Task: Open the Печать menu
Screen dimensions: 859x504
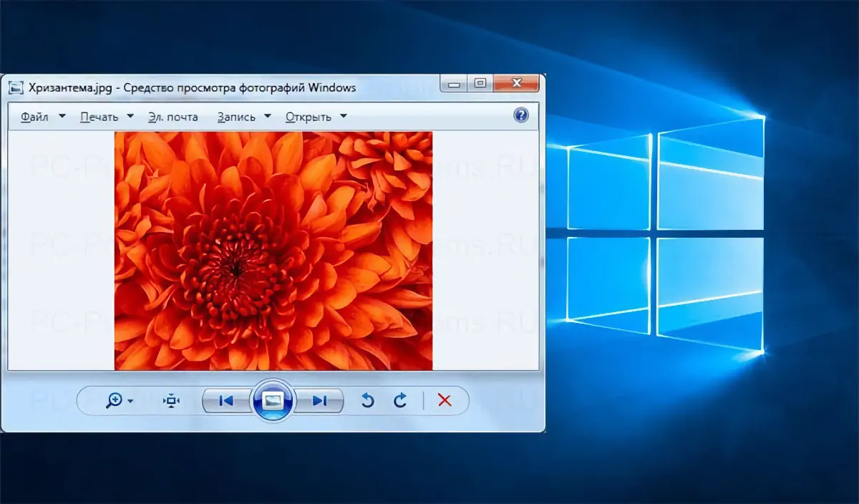Action: pyautogui.click(x=100, y=117)
